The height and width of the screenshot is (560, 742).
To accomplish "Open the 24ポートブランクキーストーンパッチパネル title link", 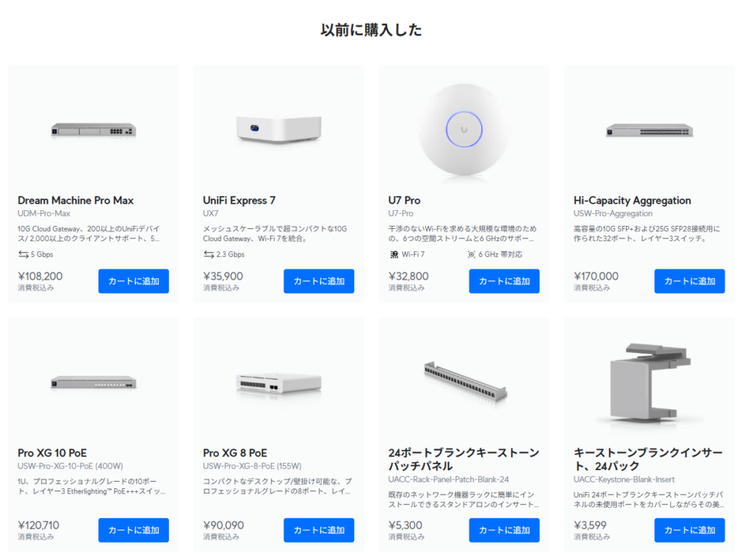I will tap(464, 459).
